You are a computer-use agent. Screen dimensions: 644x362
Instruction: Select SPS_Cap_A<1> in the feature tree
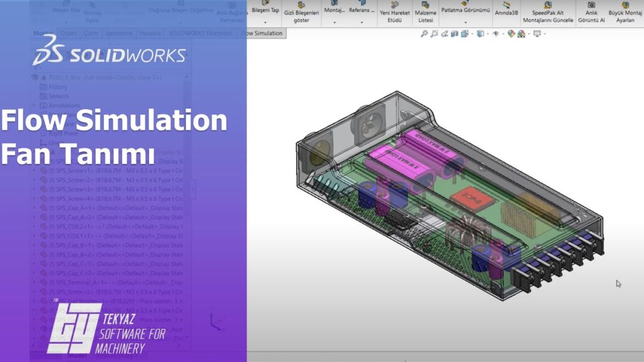112,208
